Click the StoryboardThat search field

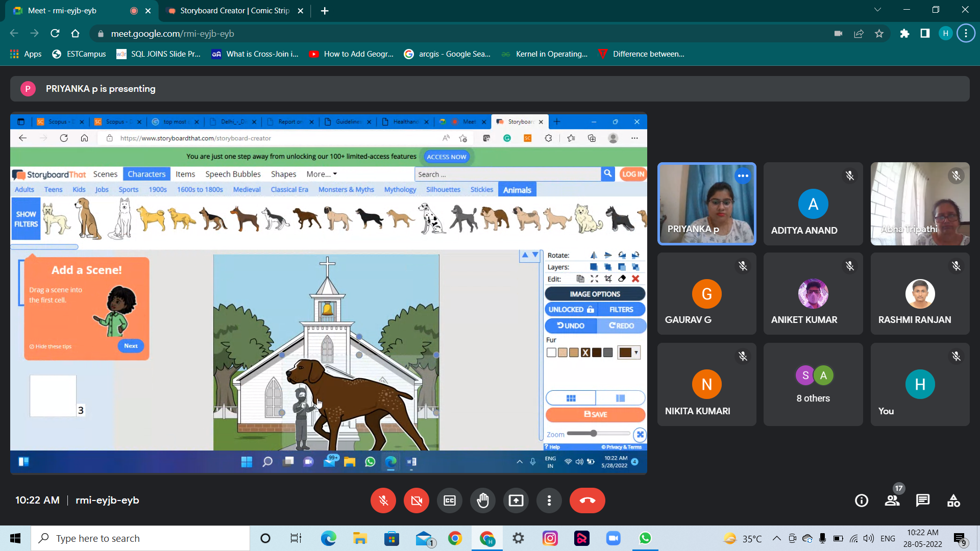[508, 174]
